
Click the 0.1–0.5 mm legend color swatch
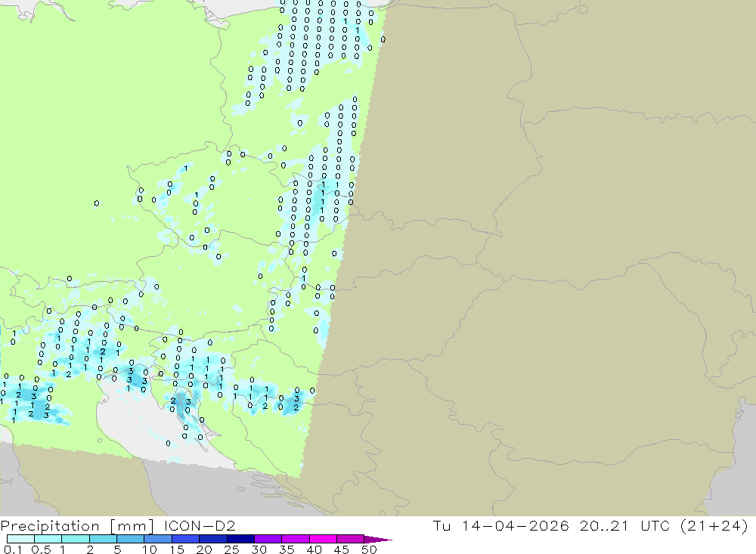(20, 539)
